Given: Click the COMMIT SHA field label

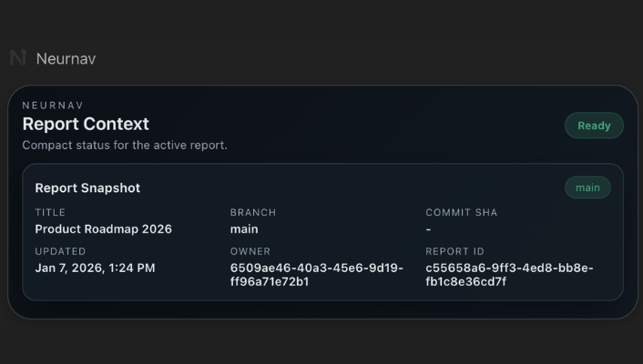Looking at the screenshot, I should 462,213.
